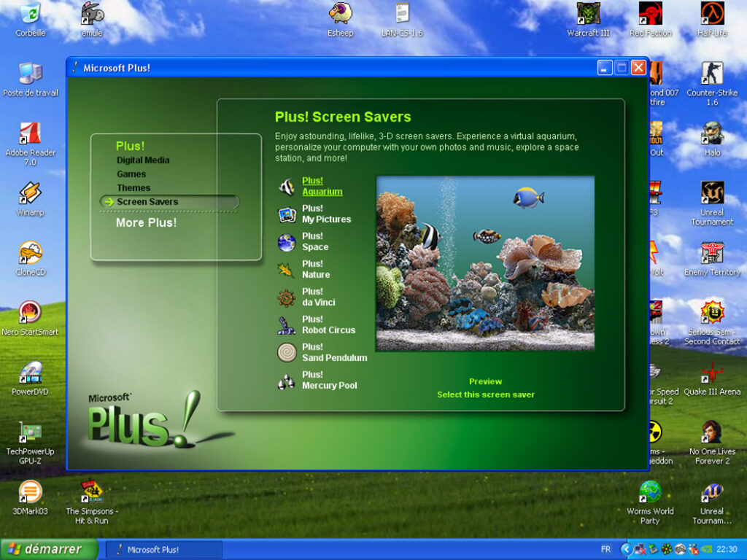The height and width of the screenshot is (560, 747).
Task: Expand hidden tray icons arrow
Action: (x=626, y=550)
